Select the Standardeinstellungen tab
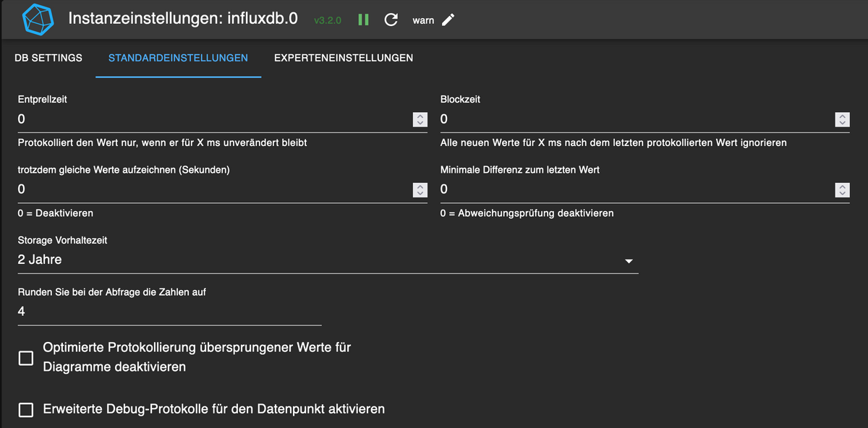The width and height of the screenshot is (868, 428). 178,58
